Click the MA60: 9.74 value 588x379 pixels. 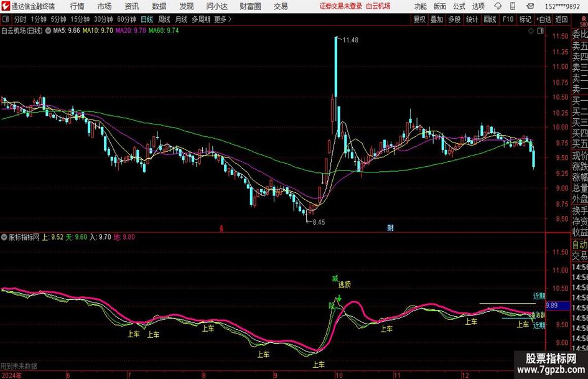[x=164, y=30]
